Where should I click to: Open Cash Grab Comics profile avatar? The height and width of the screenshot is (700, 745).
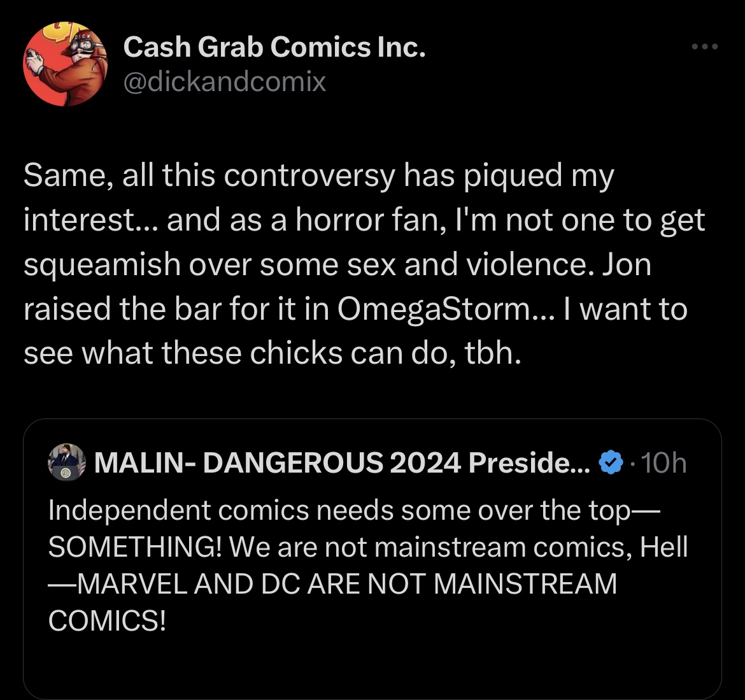tap(65, 64)
